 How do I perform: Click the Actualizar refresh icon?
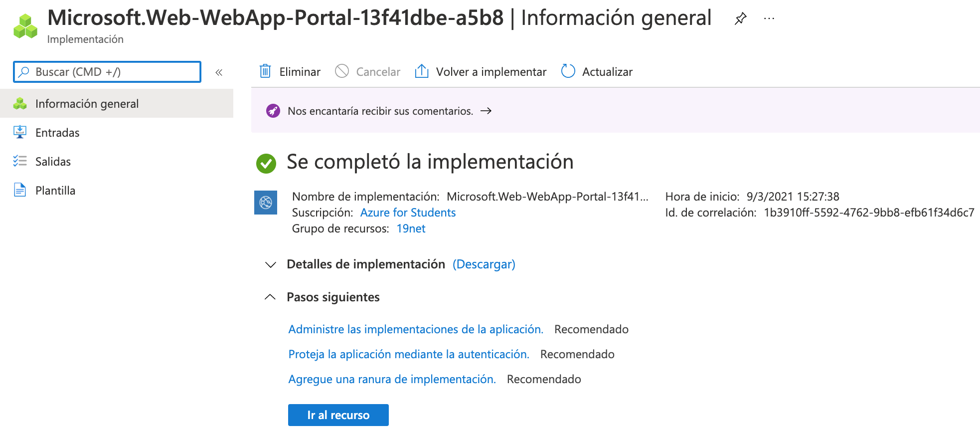(568, 71)
